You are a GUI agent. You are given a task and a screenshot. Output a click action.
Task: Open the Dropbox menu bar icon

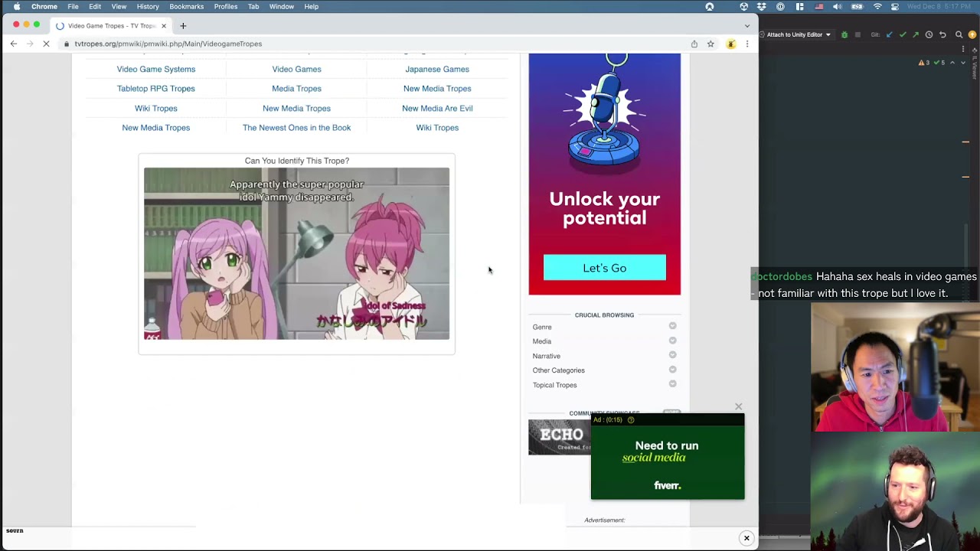pos(762,6)
